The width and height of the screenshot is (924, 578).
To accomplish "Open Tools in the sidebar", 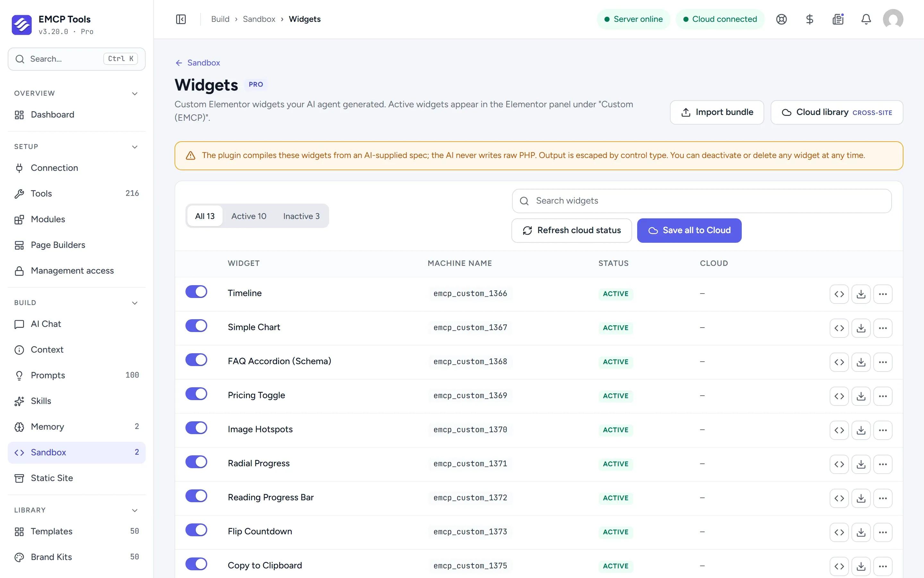I will (76, 193).
